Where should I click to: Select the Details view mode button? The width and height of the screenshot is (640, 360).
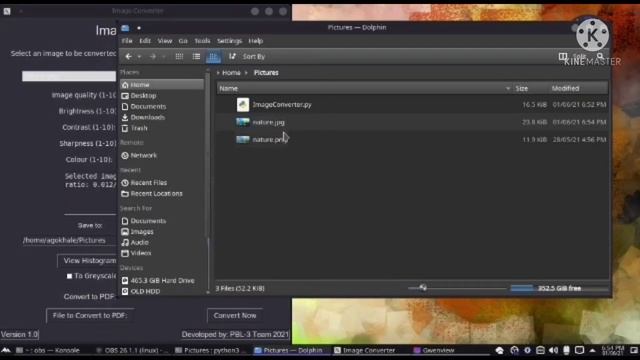click(213, 56)
